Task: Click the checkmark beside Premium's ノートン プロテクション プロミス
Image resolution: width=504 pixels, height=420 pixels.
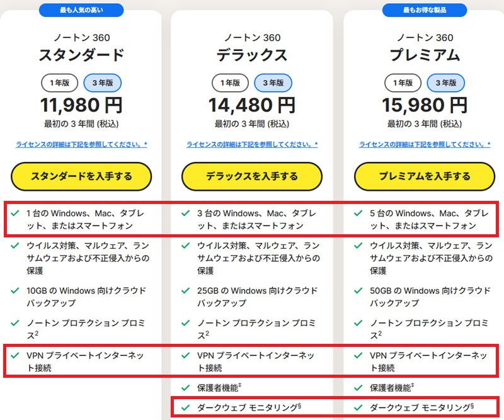Action: tap(357, 323)
